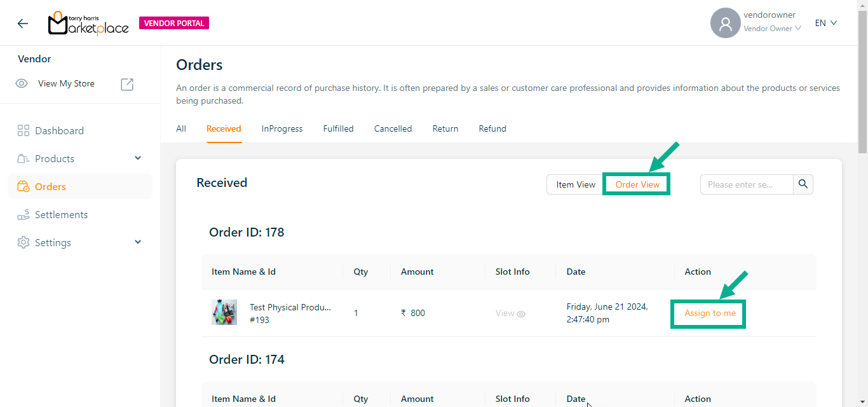This screenshot has width=868, height=407.
Task: Switch to Order View
Action: [x=637, y=184]
